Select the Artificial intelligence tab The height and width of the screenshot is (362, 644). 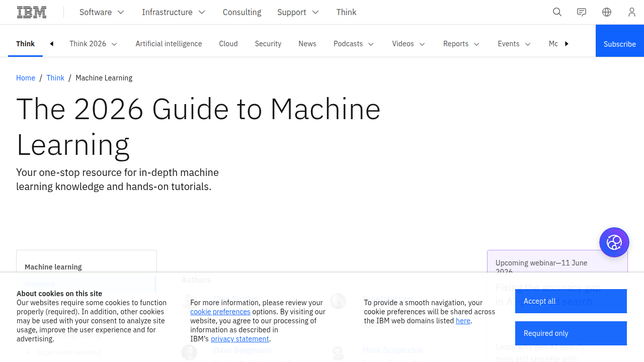169,44
